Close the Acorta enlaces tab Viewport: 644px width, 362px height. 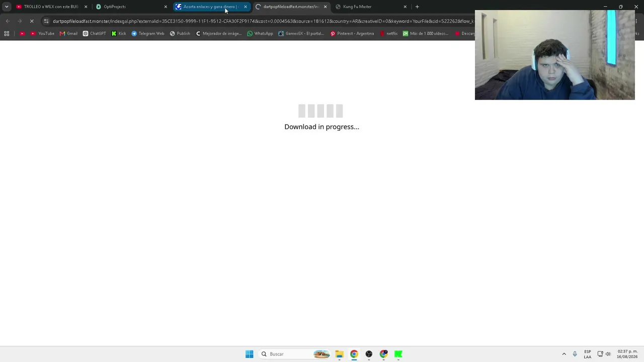tap(245, 7)
